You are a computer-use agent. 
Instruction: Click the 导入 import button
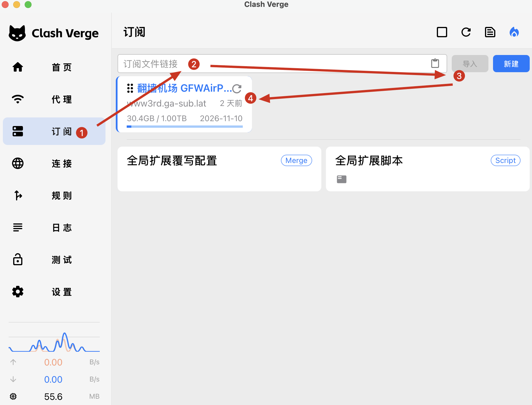point(470,64)
